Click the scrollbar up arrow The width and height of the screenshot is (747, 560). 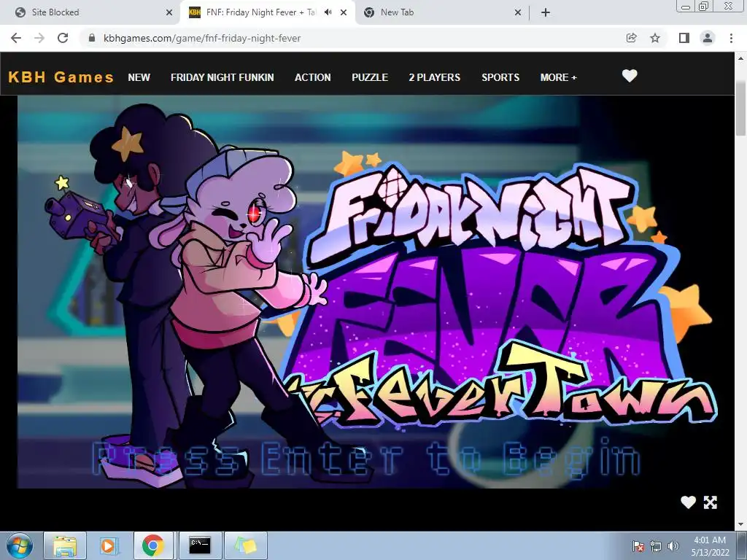[740, 58]
